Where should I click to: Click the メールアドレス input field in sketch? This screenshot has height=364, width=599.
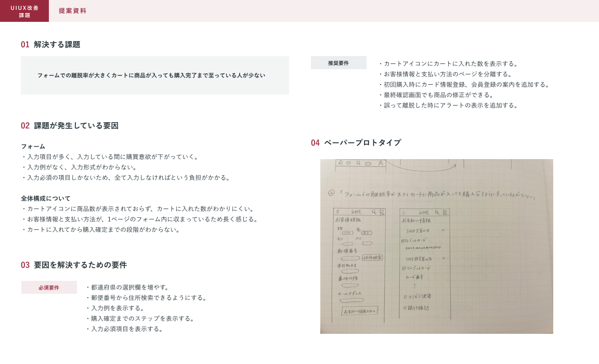pos(352,300)
